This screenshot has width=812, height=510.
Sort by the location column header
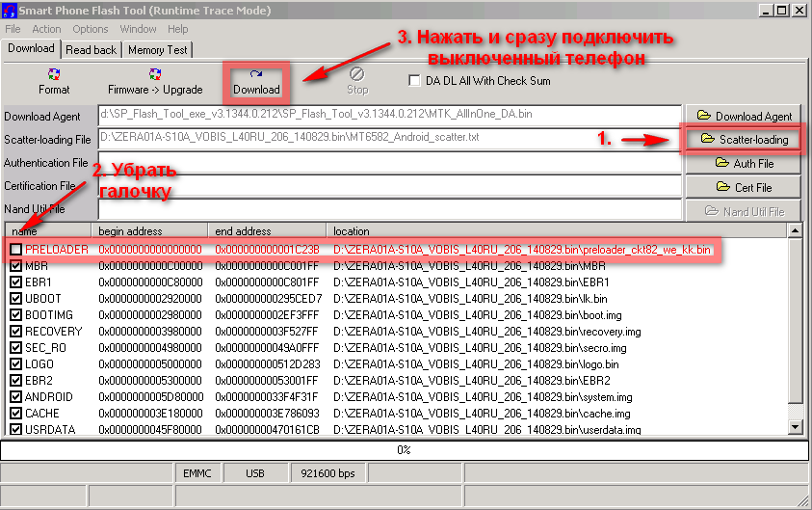tap(557, 230)
